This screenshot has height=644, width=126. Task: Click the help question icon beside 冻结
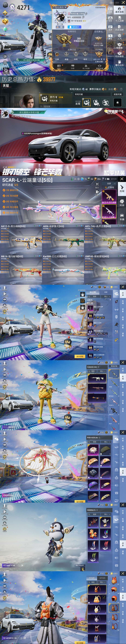click(121, 89)
